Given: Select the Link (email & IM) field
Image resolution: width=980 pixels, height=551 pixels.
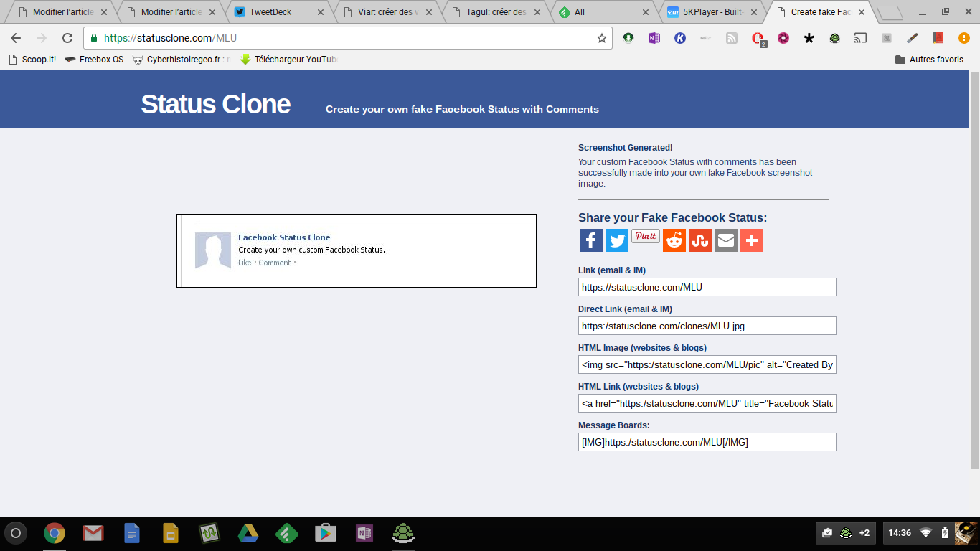Looking at the screenshot, I should [707, 287].
